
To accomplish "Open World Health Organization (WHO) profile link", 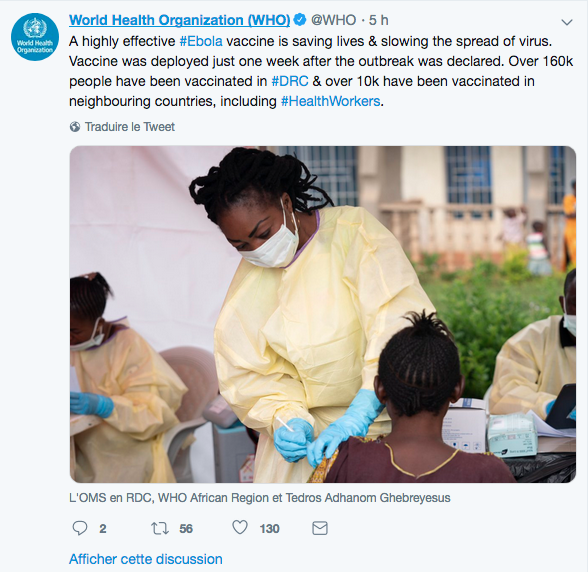I will tap(180, 20).
